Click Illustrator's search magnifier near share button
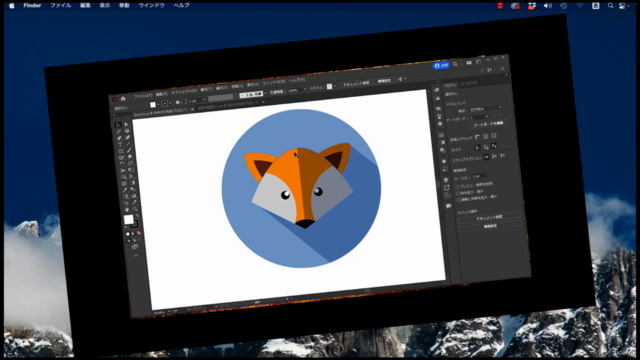 coord(455,64)
